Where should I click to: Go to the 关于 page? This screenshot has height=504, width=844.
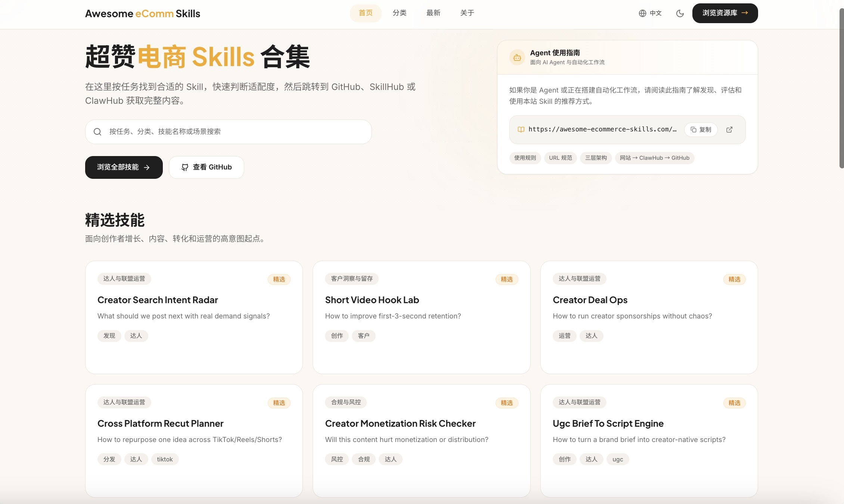coord(467,13)
